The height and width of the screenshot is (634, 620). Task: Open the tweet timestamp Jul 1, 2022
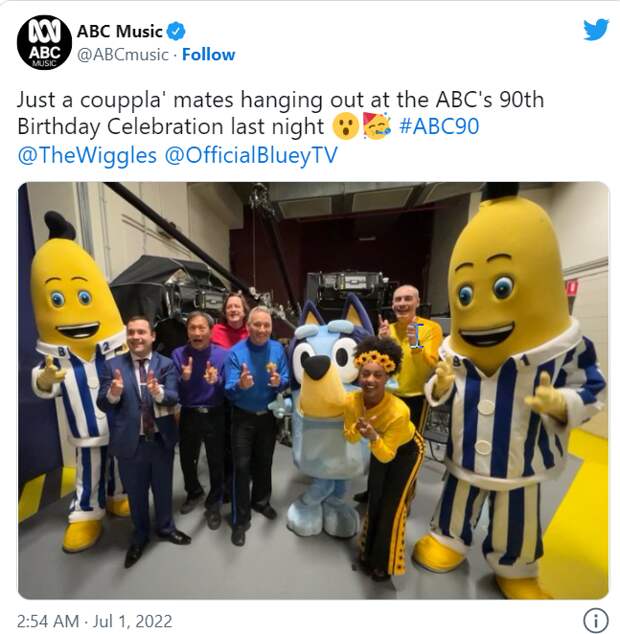click(x=95, y=621)
